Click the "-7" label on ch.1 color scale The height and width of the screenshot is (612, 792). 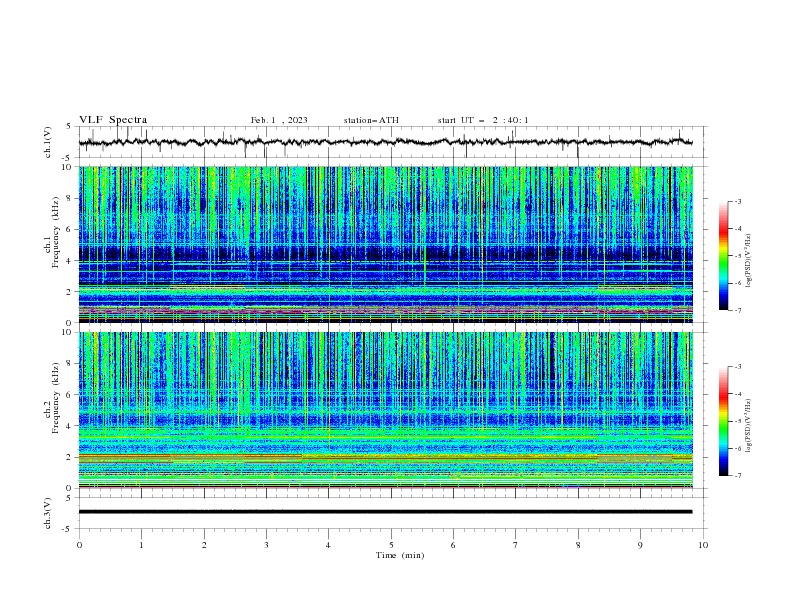[x=738, y=311]
